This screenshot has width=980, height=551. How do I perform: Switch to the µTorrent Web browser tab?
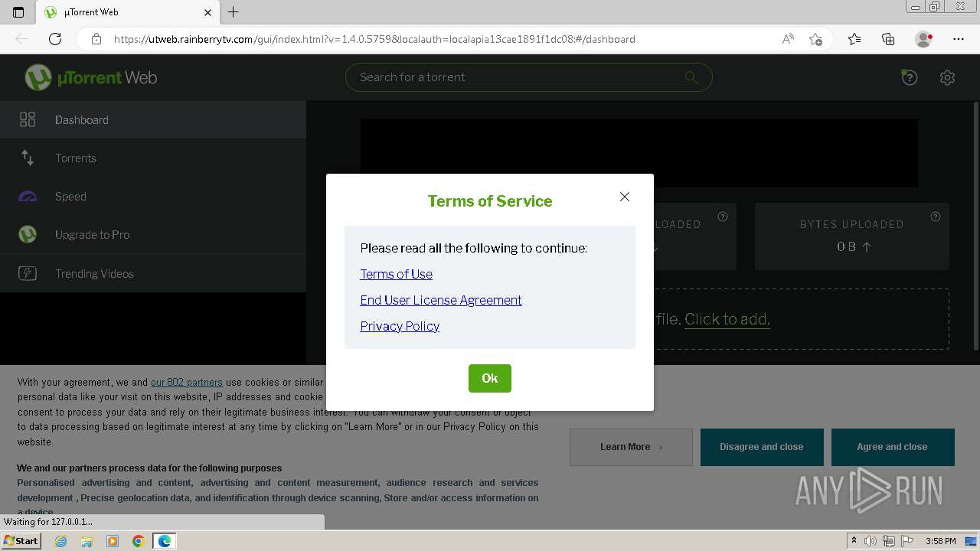click(129, 12)
